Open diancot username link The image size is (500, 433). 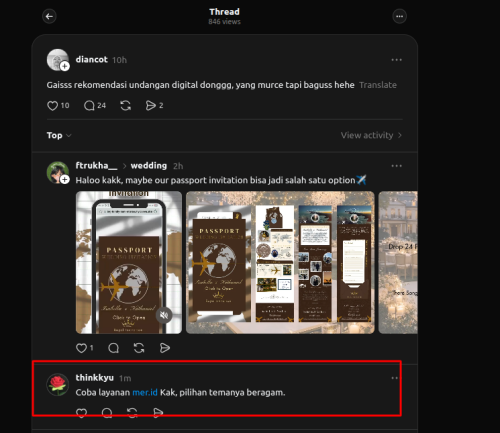92,60
